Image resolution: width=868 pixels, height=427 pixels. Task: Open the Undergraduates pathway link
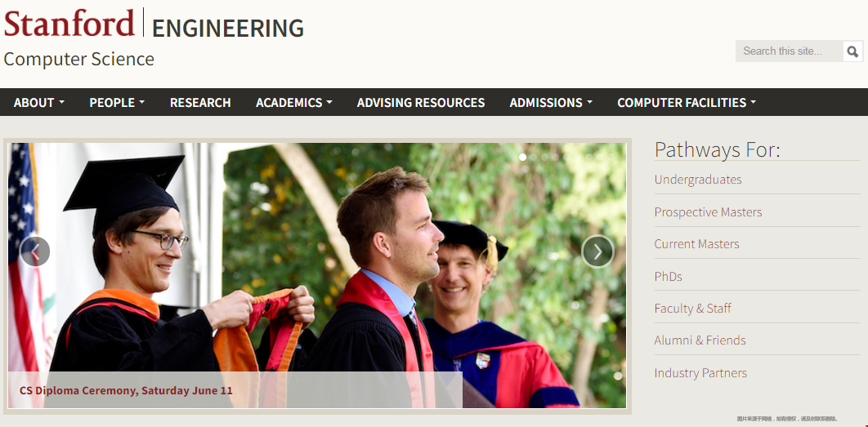pyautogui.click(x=698, y=179)
